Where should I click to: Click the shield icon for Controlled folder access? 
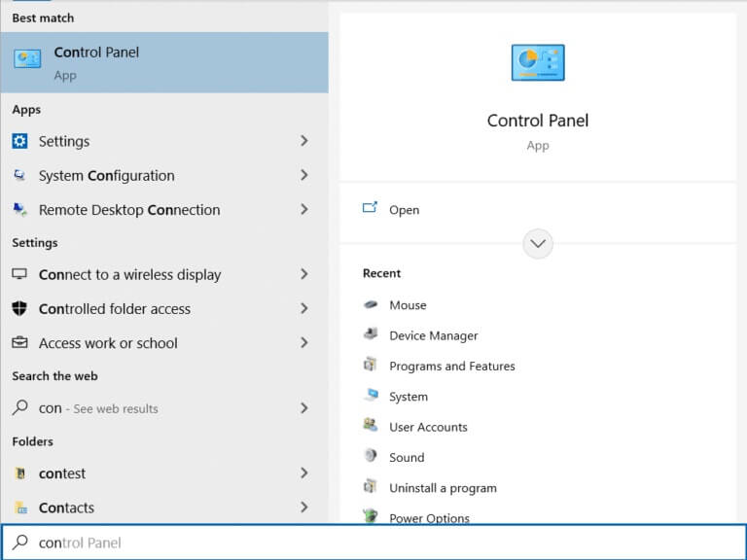[x=19, y=308]
